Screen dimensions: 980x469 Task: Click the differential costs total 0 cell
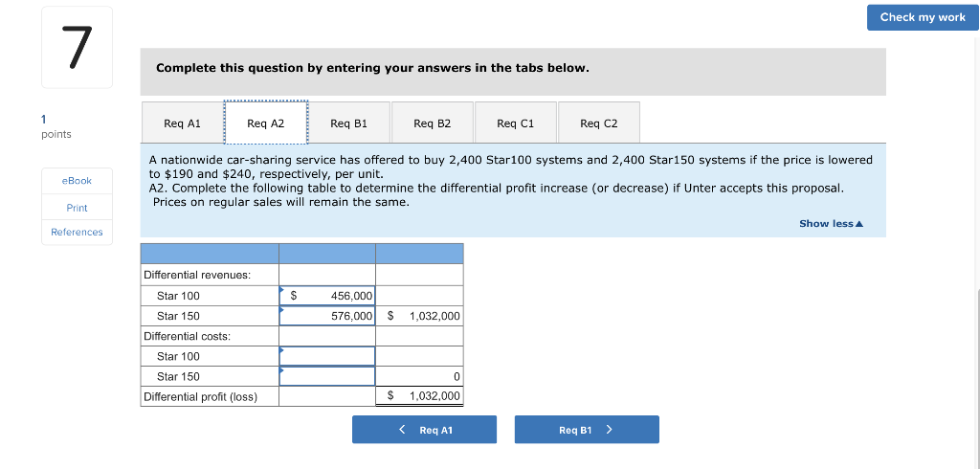pos(419,376)
